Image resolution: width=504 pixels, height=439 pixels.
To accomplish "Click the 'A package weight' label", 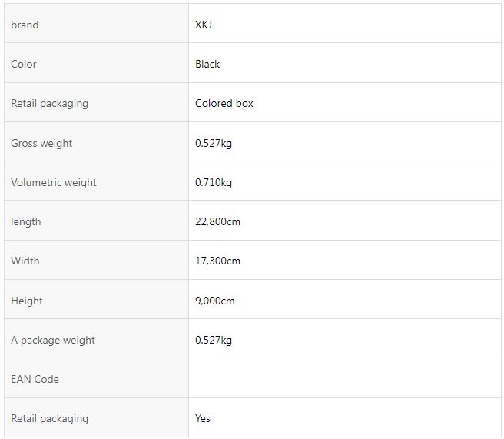I will [x=53, y=340].
